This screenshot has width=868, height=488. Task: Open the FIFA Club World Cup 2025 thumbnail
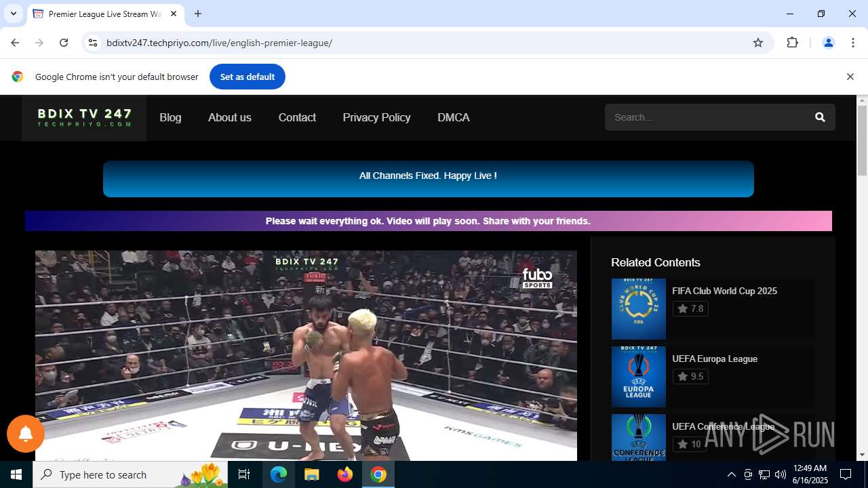638,309
